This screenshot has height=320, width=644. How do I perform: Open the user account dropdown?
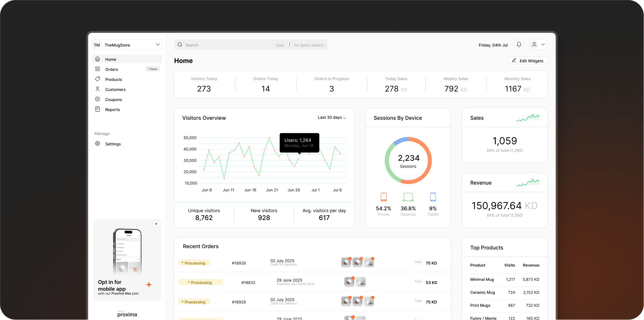coord(538,45)
